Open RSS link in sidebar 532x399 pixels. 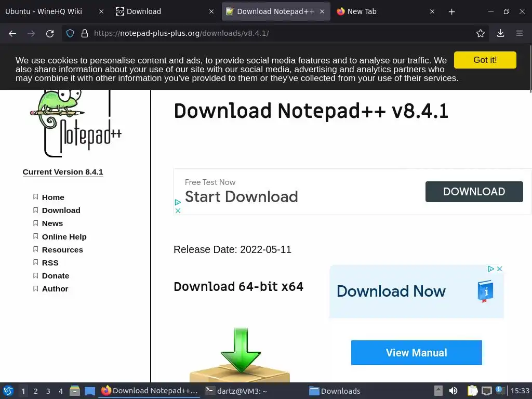tap(50, 262)
